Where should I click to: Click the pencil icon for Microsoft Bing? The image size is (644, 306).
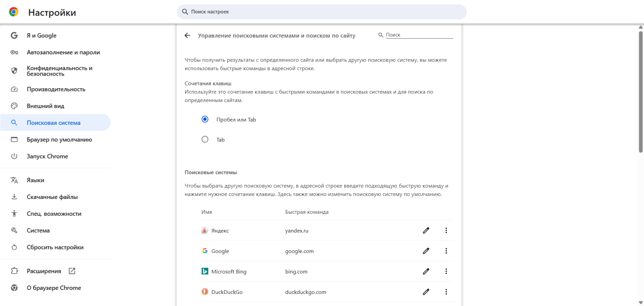pyautogui.click(x=426, y=271)
